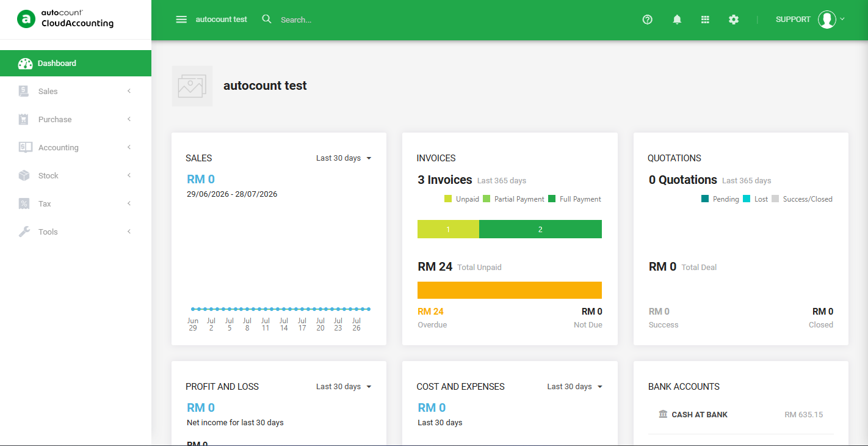Image resolution: width=868 pixels, height=446 pixels.
Task: Open the Sales menu item
Action: (76, 91)
